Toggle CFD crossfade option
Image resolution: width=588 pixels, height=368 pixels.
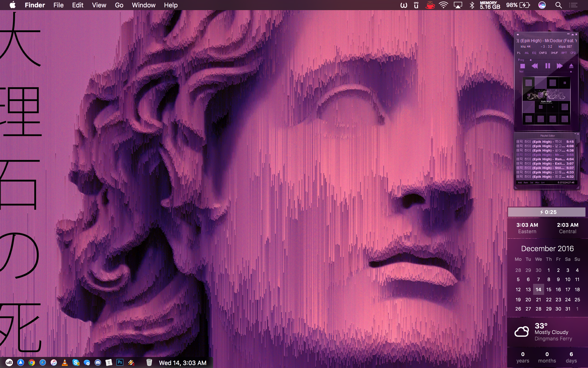coord(573,53)
